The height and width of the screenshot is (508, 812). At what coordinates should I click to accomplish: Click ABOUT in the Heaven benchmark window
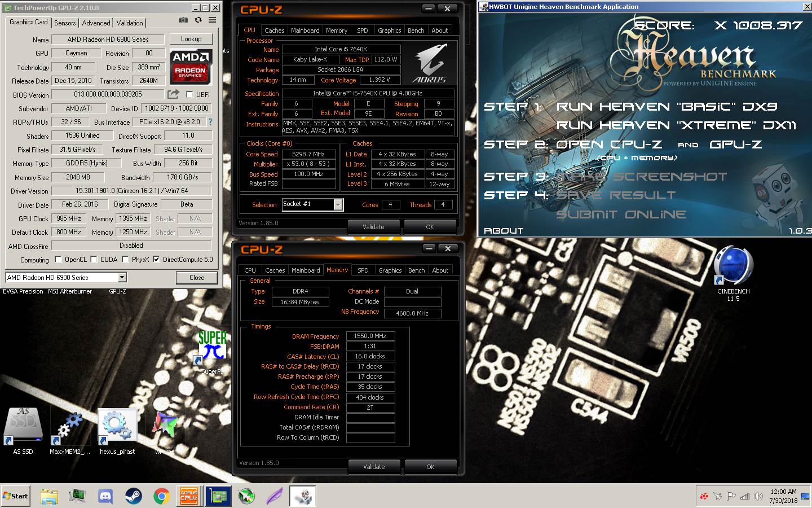[504, 230]
